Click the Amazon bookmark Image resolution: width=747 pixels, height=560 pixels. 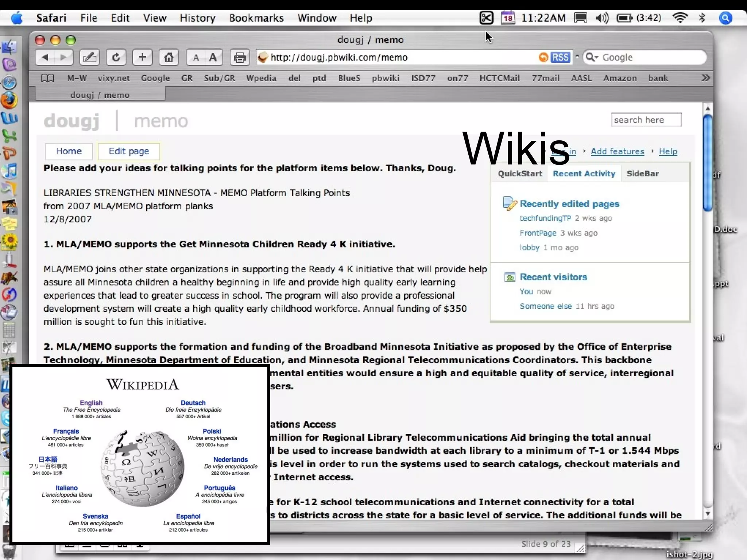[620, 78]
